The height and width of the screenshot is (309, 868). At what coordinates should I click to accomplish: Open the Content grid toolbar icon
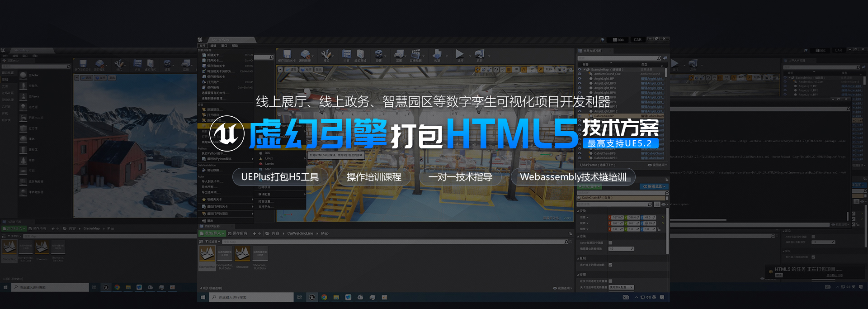click(x=346, y=55)
